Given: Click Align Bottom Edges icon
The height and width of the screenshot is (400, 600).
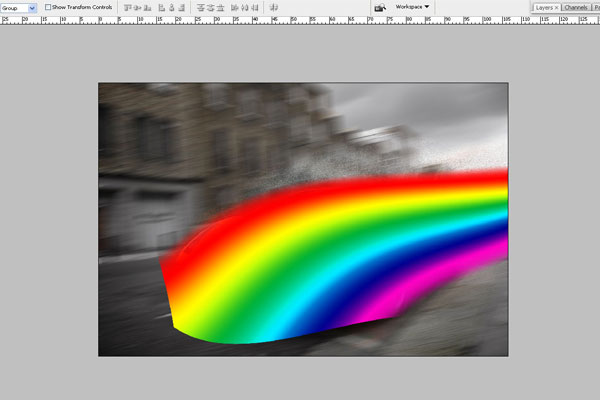Looking at the screenshot, I should [x=147, y=7].
